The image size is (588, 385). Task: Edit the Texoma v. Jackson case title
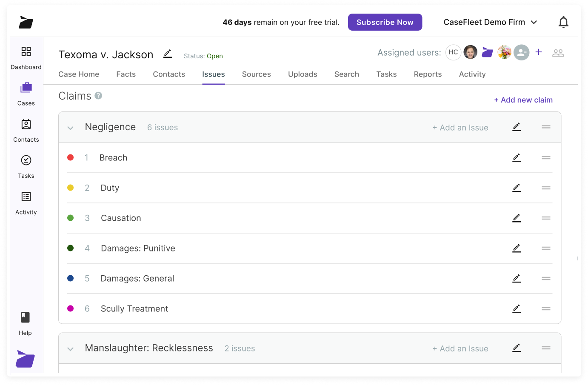(167, 54)
